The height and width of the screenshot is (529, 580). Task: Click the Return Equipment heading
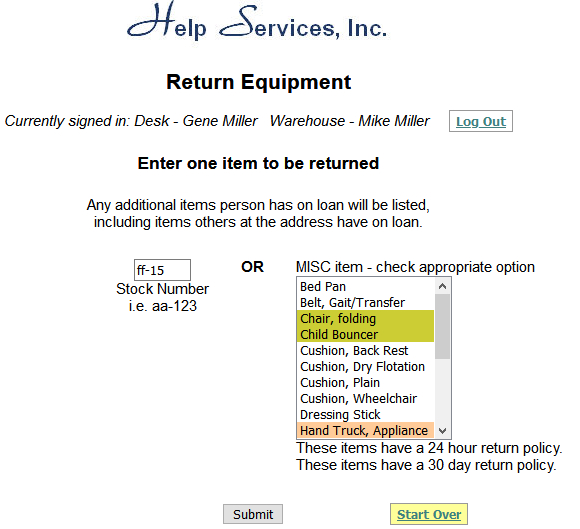259,82
